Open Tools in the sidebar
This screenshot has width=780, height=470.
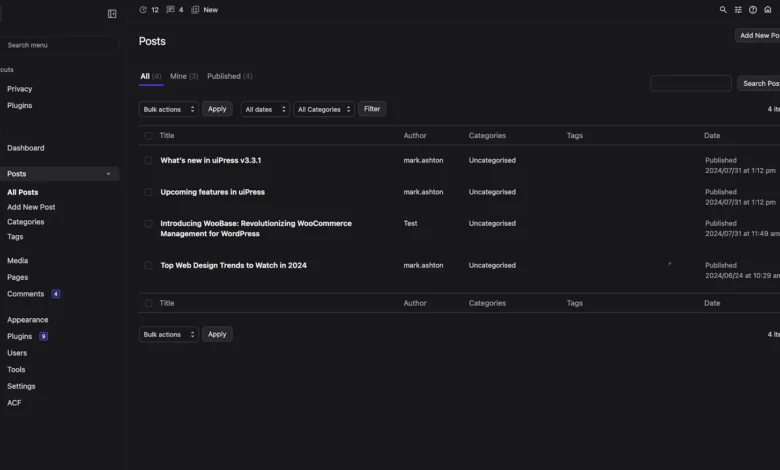[x=16, y=370]
